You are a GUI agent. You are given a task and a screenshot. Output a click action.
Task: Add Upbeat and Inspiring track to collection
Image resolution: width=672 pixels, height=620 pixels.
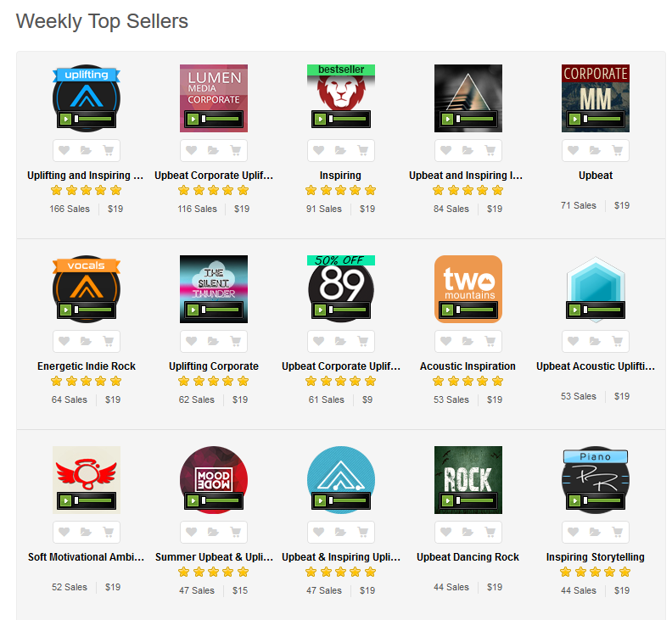tap(468, 150)
